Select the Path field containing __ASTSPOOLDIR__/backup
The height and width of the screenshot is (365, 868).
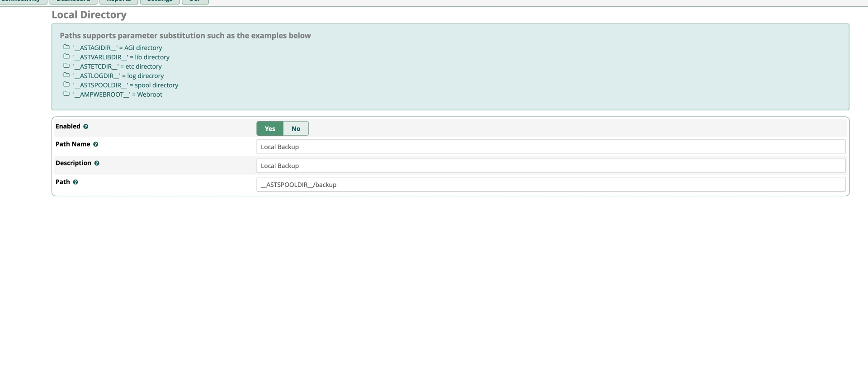[x=550, y=185]
